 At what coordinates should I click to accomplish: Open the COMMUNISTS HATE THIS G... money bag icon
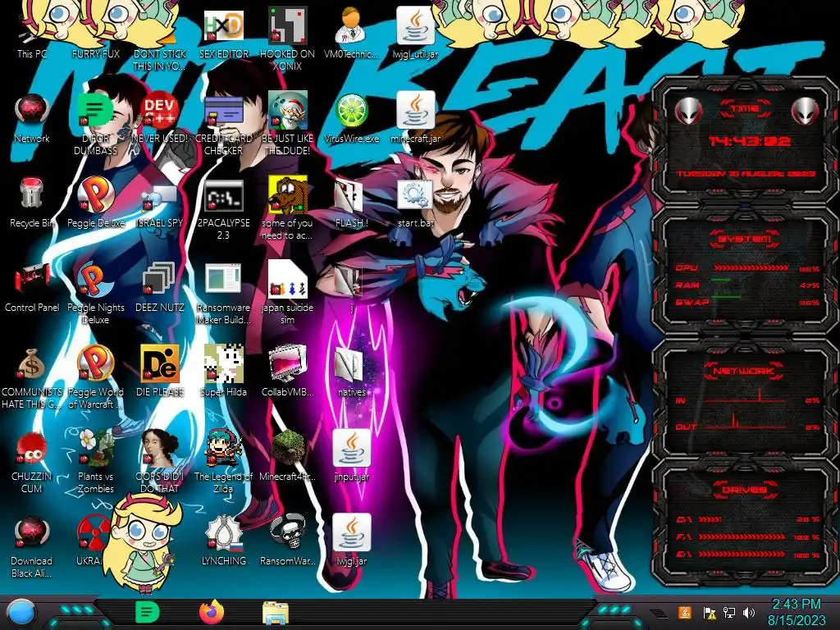click(x=32, y=379)
